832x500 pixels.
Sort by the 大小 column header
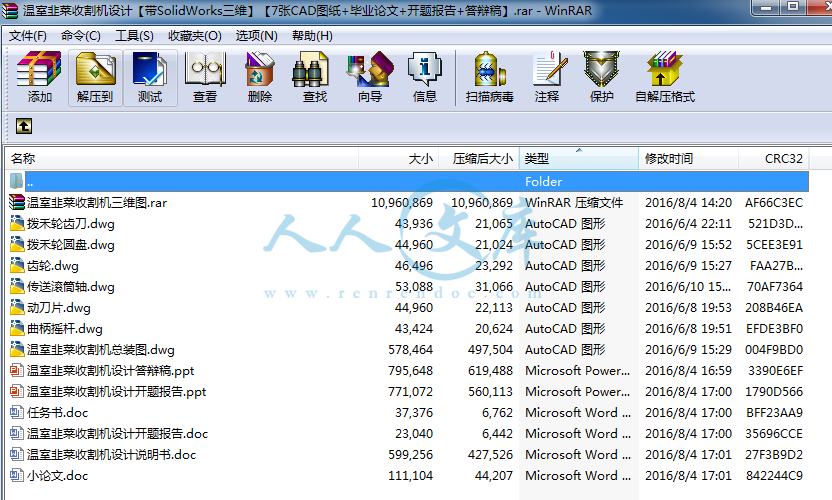(398, 159)
